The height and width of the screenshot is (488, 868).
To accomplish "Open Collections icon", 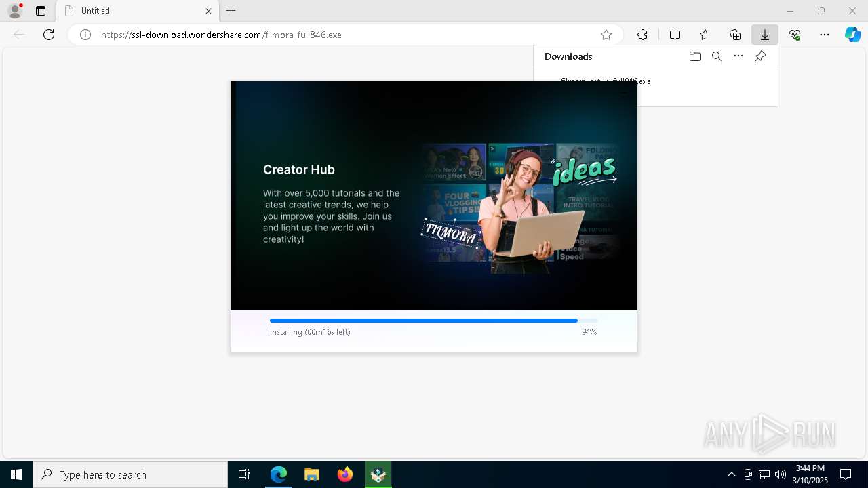I will 735,35.
